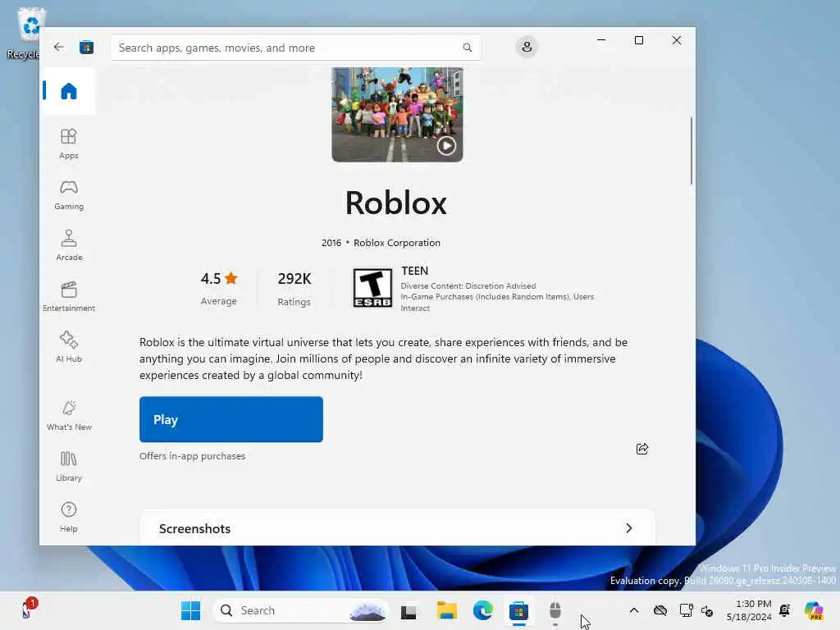
Task: Open the Copilot preview icon
Action: pos(813,610)
